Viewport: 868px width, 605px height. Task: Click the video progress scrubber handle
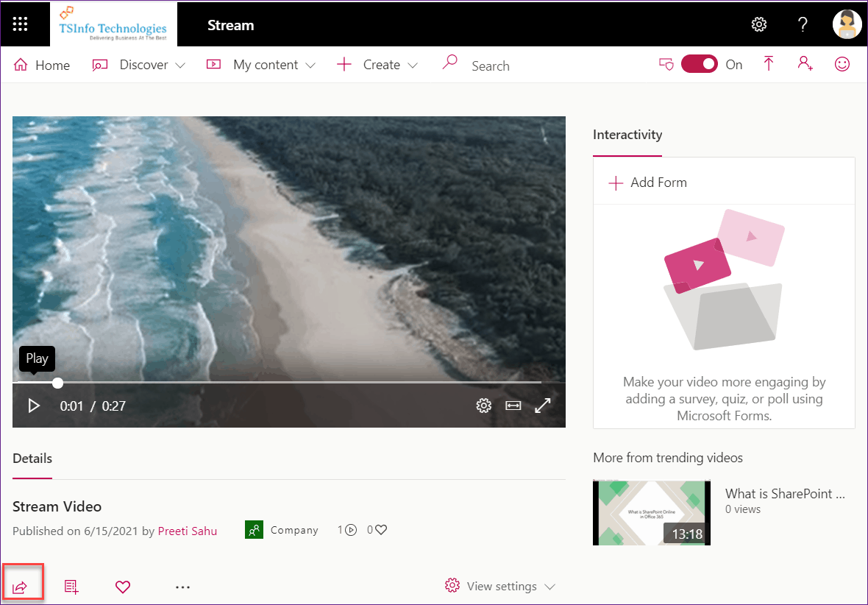57,383
